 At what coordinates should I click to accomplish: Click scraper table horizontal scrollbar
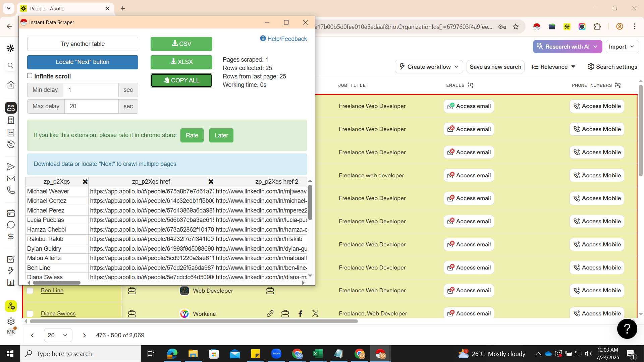(x=56, y=283)
